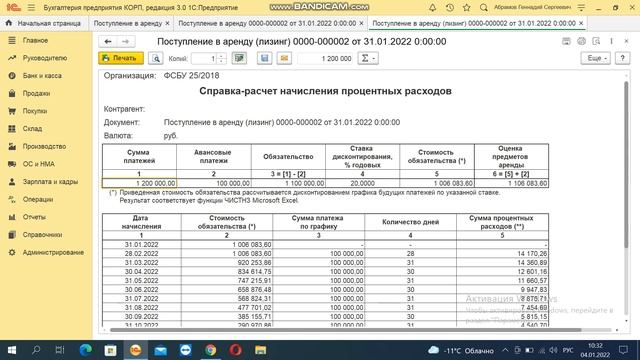Click the back arrow navigation button
The width and height of the screenshot is (640, 360).
tap(108, 41)
